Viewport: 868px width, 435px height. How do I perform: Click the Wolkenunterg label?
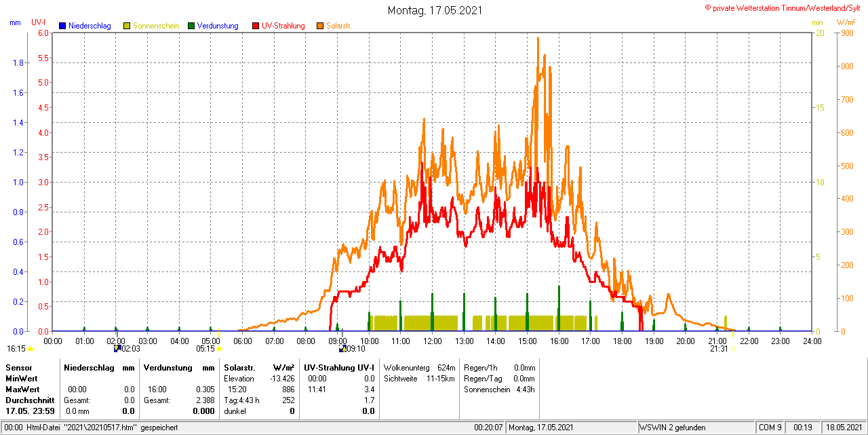click(x=407, y=367)
